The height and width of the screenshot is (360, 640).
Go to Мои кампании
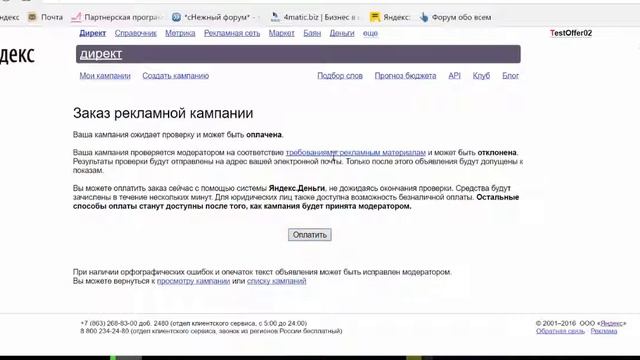(x=105, y=76)
